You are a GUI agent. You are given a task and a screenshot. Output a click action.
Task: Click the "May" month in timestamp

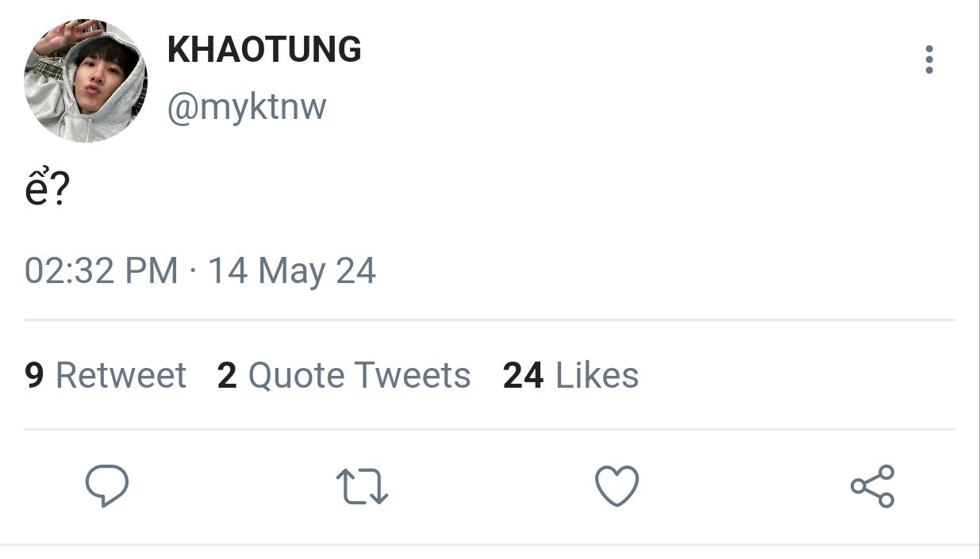coord(291,273)
